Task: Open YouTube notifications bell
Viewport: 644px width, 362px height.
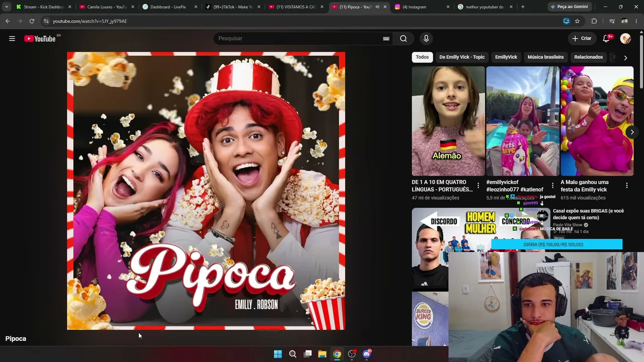Action: click(x=607, y=39)
